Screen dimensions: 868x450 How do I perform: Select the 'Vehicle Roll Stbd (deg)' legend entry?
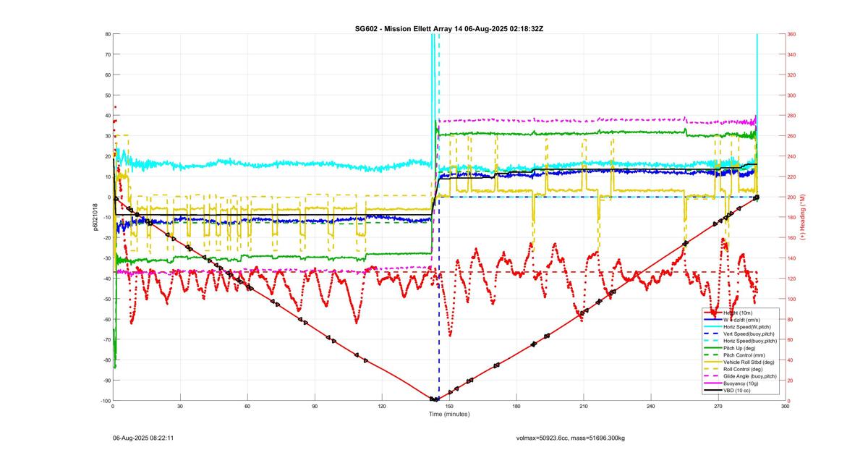pos(739,362)
